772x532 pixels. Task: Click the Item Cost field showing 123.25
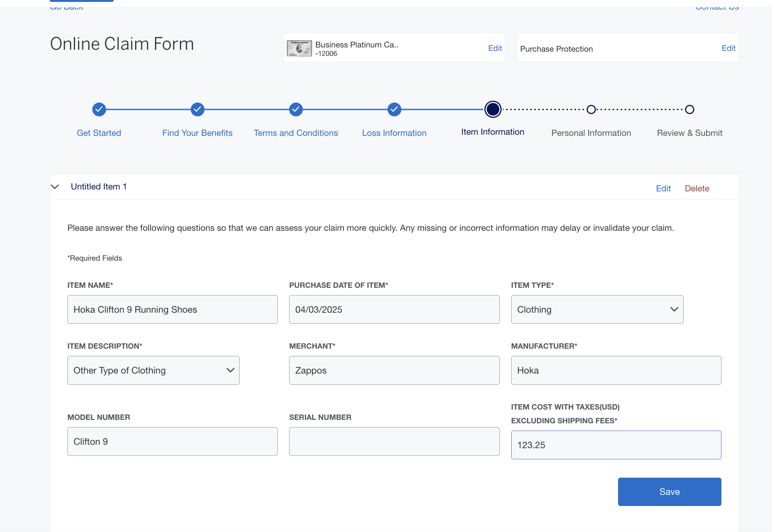[616, 445]
